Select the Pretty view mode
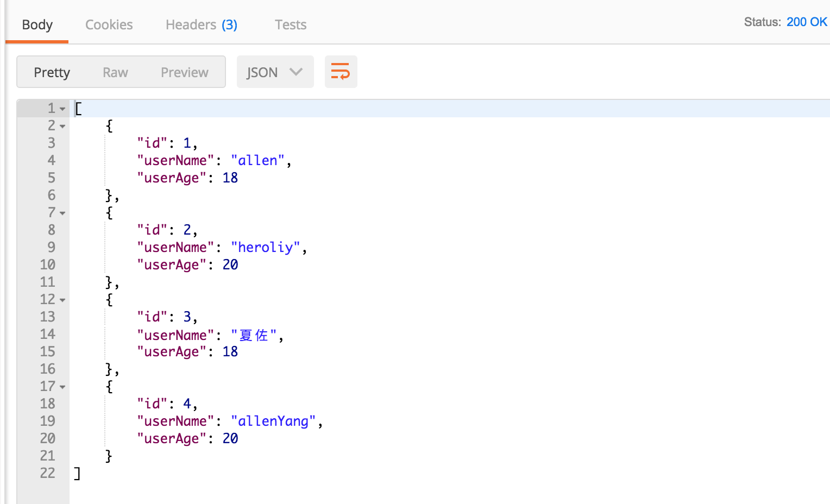 [52, 72]
